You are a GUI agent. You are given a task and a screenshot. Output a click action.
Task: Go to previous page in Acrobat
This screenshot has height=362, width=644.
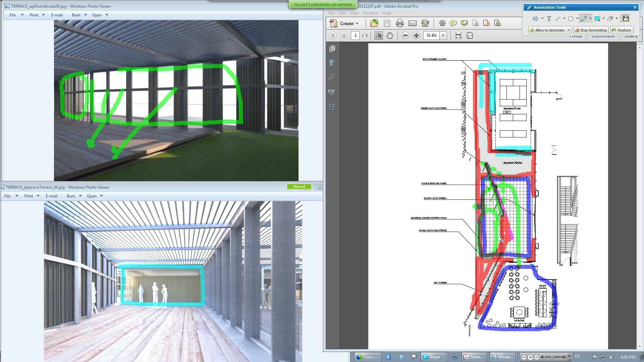pyautogui.click(x=333, y=36)
